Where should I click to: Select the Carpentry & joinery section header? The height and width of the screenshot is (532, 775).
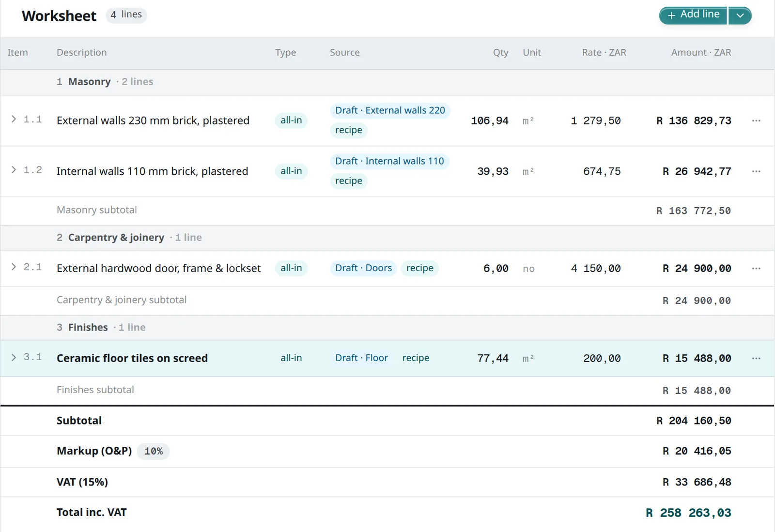point(387,238)
